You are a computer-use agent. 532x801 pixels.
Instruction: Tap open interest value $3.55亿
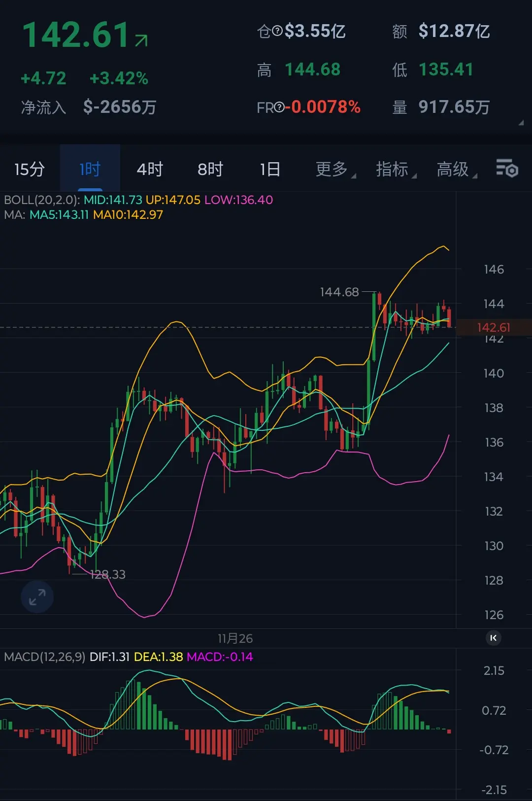click(x=315, y=31)
